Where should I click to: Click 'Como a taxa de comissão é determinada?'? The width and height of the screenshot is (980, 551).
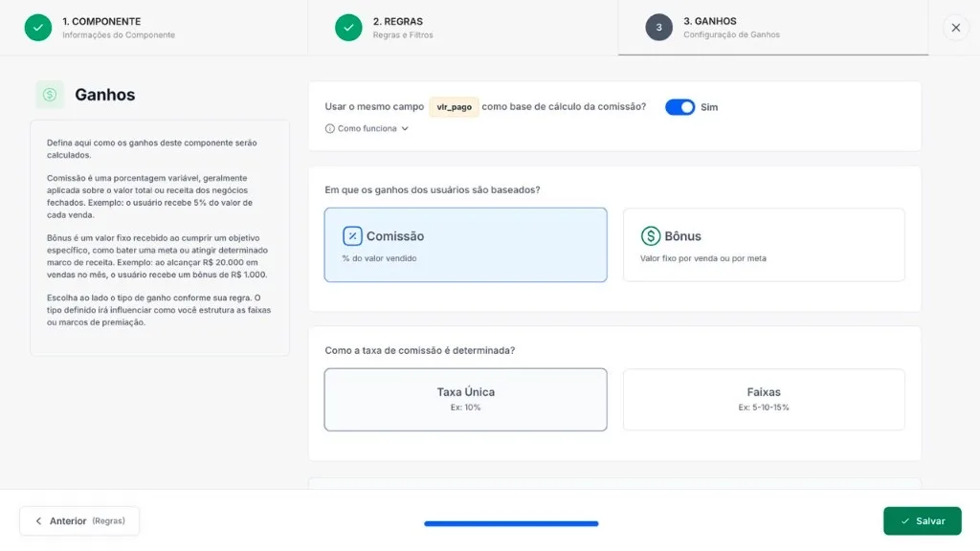click(420, 350)
